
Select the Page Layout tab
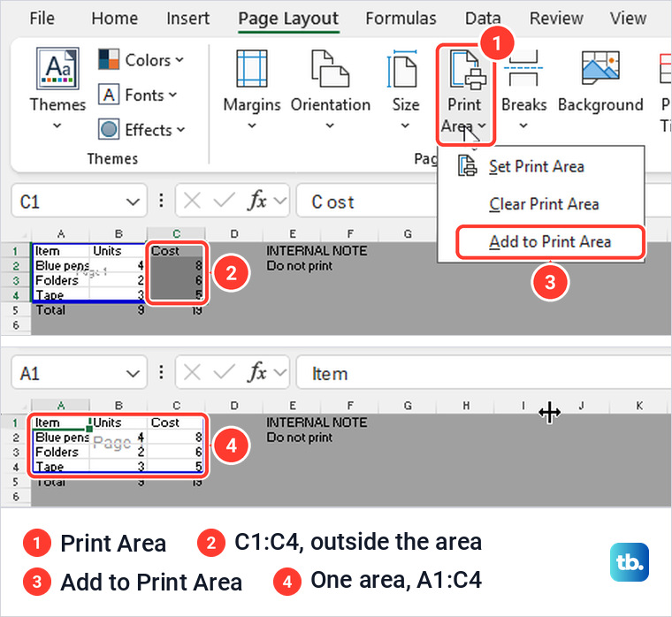[x=288, y=18]
